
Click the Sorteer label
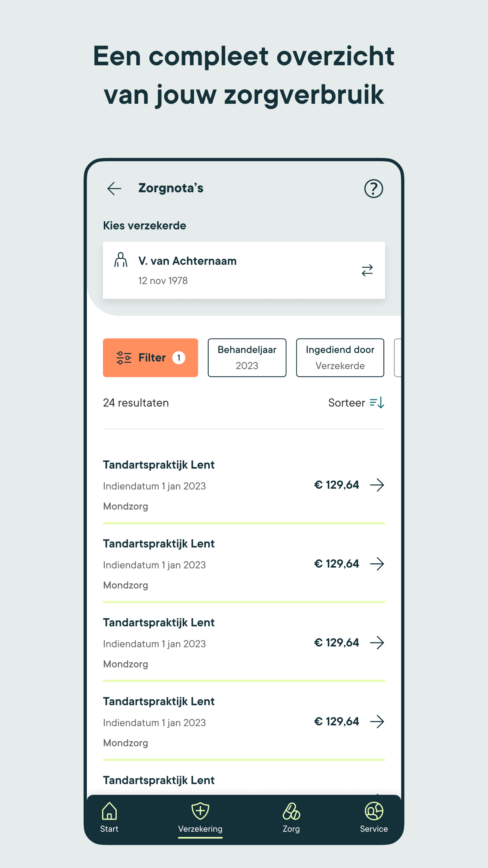pyautogui.click(x=347, y=403)
